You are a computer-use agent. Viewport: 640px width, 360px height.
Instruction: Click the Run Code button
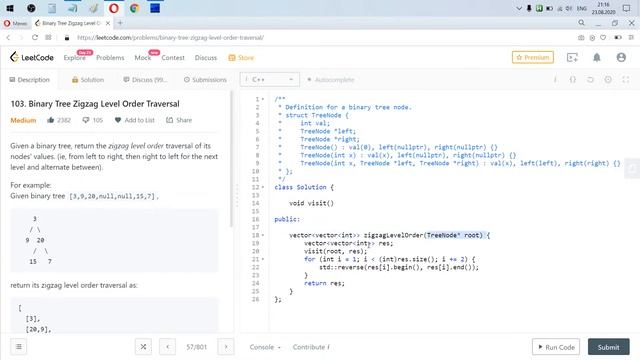(556, 347)
